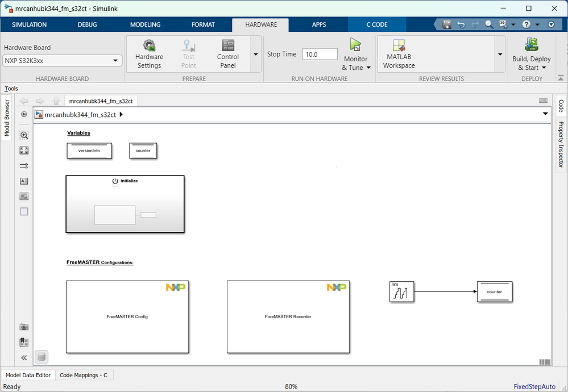Open the model data database icon

[x=42, y=357]
